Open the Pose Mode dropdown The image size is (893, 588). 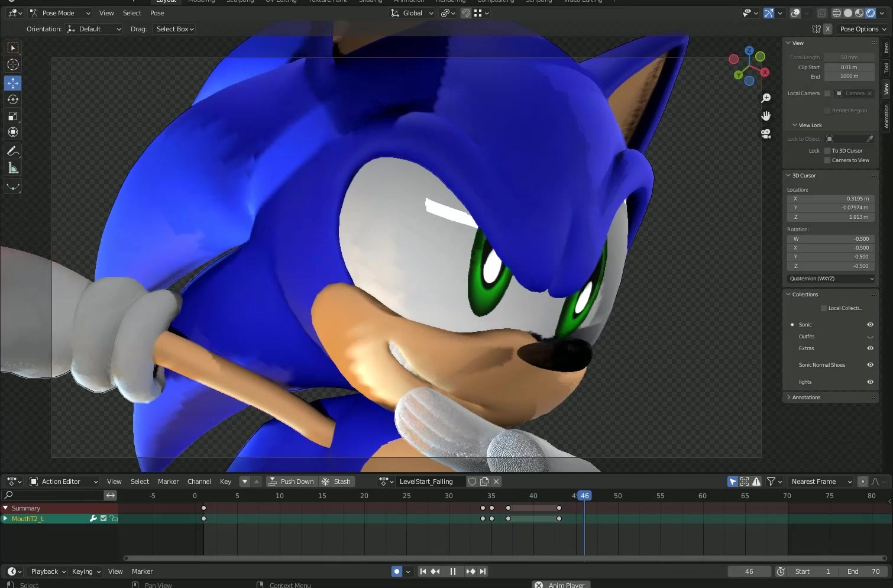[x=60, y=13]
